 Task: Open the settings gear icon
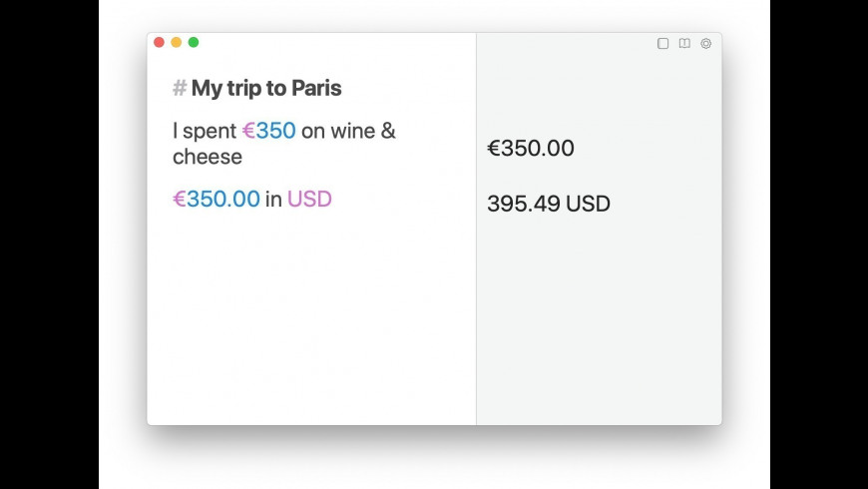[706, 44]
